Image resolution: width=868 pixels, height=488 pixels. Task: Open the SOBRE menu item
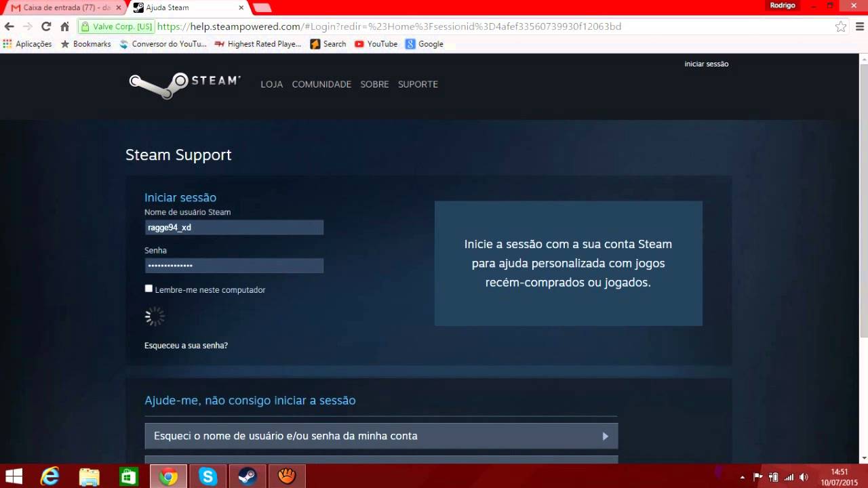[374, 84]
